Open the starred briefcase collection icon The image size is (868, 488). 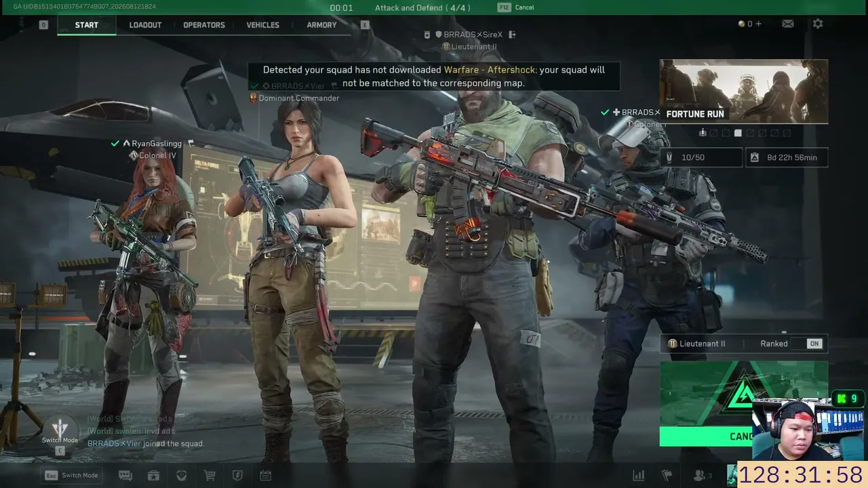click(153, 476)
